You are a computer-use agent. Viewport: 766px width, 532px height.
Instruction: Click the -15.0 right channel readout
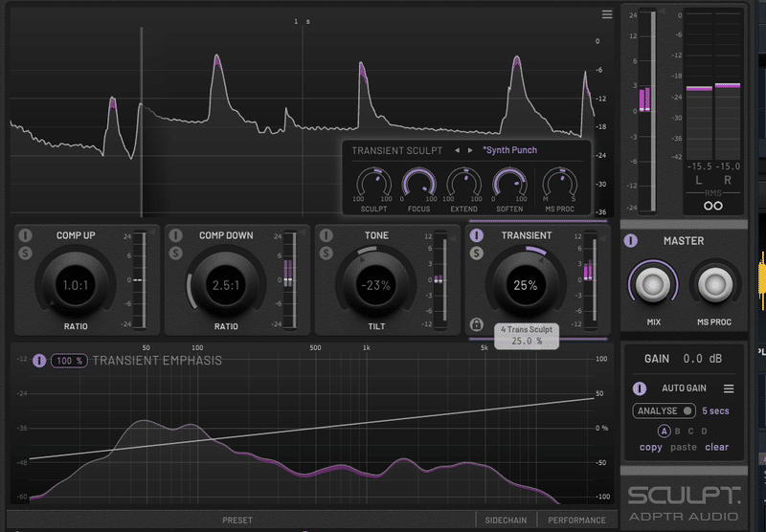[728, 166]
